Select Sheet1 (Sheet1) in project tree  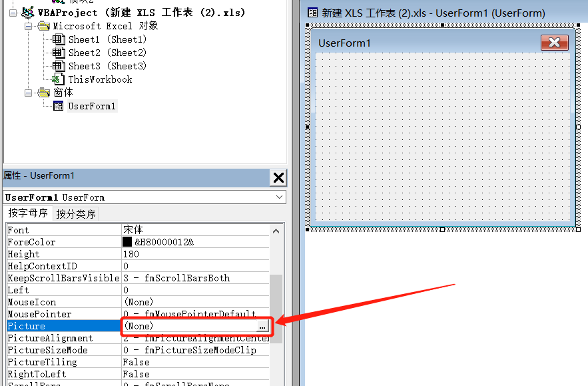[107, 39]
